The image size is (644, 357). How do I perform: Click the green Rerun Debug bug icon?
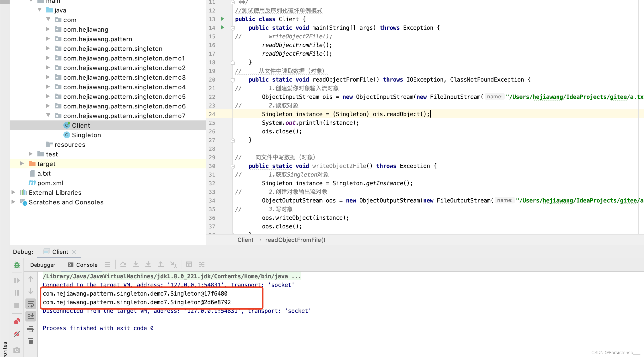(x=17, y=265)
